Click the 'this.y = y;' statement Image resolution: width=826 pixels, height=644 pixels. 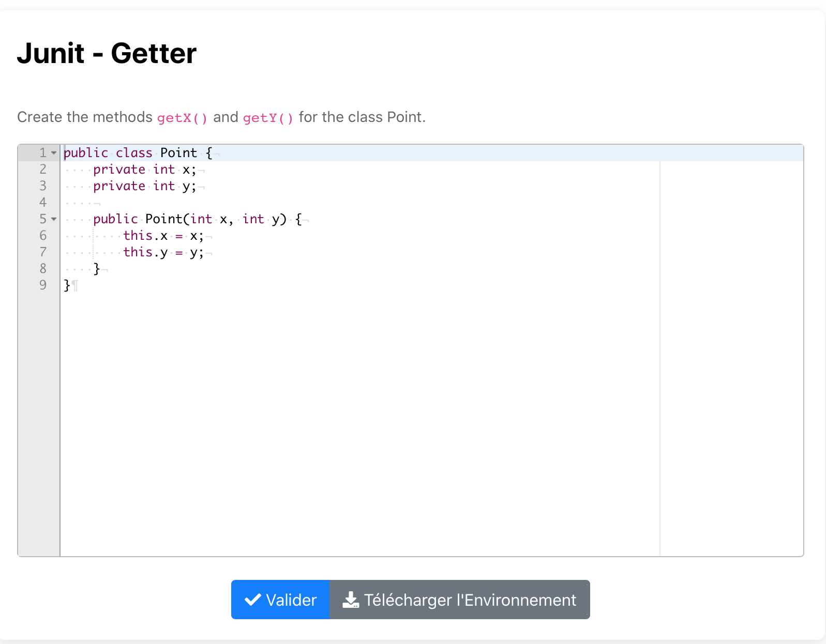163,252
